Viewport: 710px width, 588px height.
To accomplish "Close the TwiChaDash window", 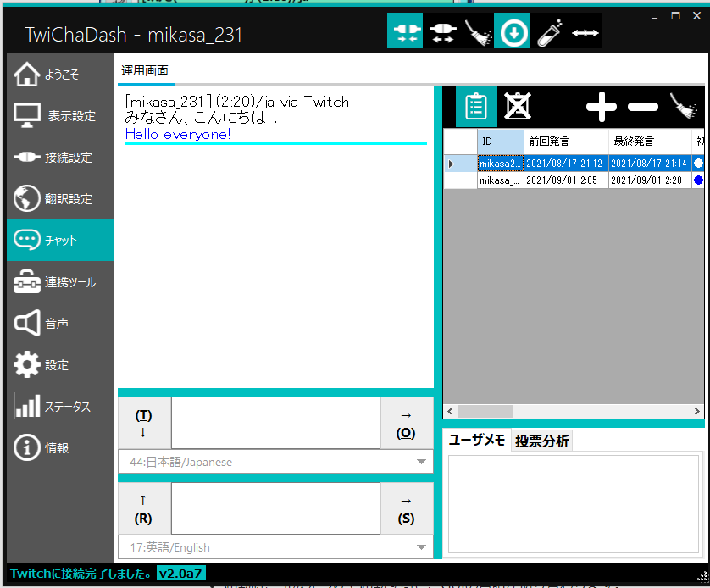I will (x=697, y=16).
